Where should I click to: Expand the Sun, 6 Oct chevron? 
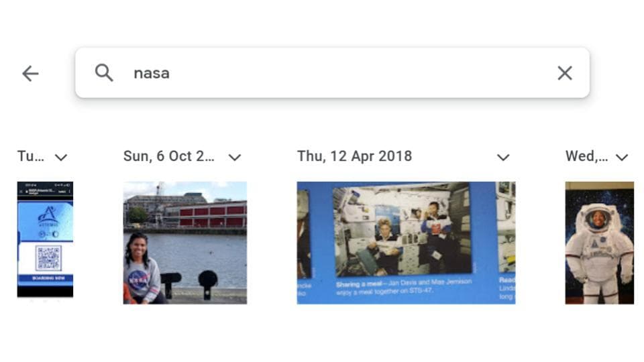[x=235, y=157]
